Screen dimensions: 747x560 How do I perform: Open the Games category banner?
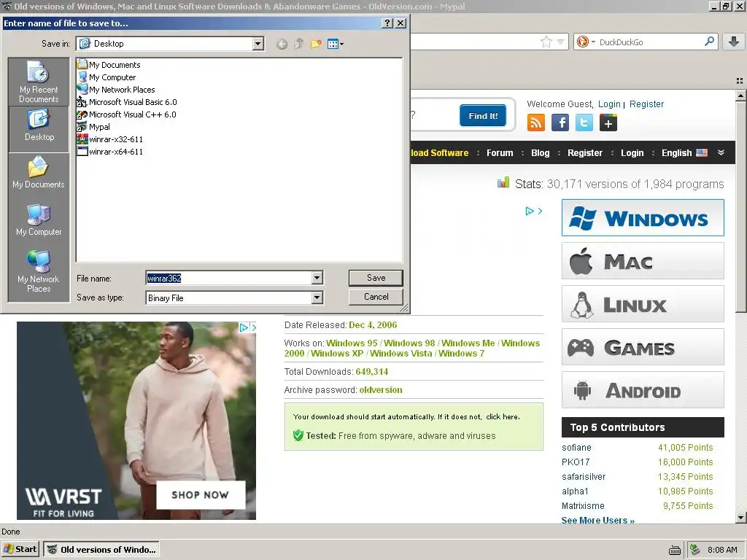click(643, 347)
